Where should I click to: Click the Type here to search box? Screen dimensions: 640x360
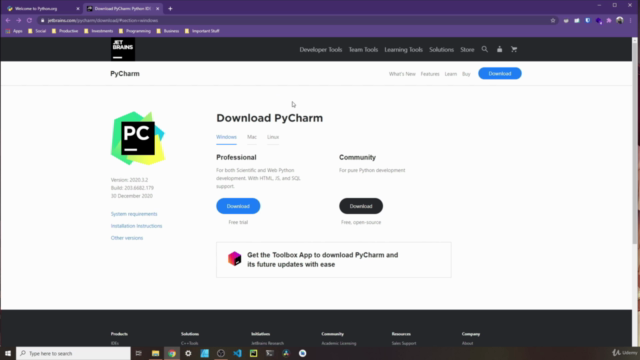[x=73, y=353]
